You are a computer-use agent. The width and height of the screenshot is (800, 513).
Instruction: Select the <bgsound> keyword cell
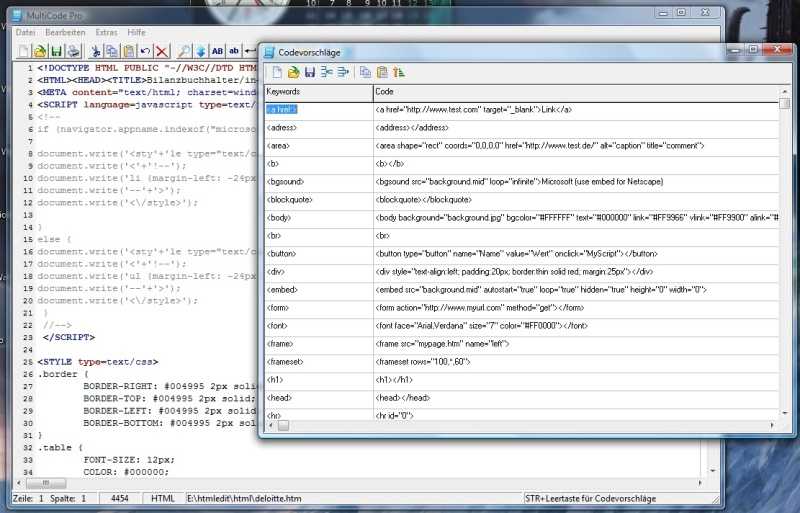318,182
